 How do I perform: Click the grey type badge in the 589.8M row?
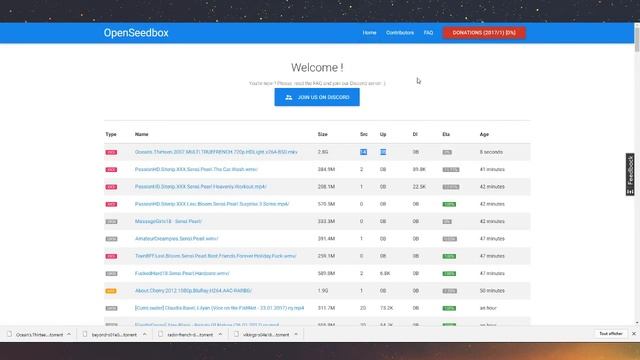click(111, 273)
